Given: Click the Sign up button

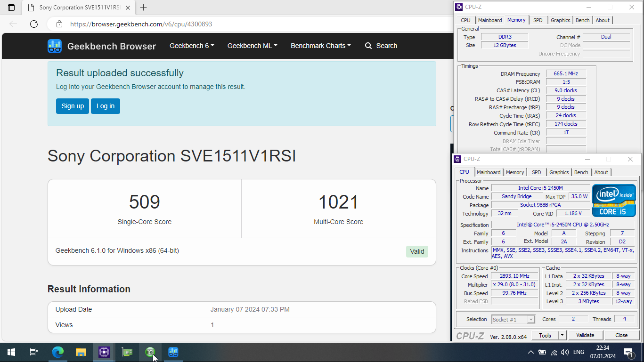Looking at the screenshot, I should pyautogui.click(x=73, y=106).
